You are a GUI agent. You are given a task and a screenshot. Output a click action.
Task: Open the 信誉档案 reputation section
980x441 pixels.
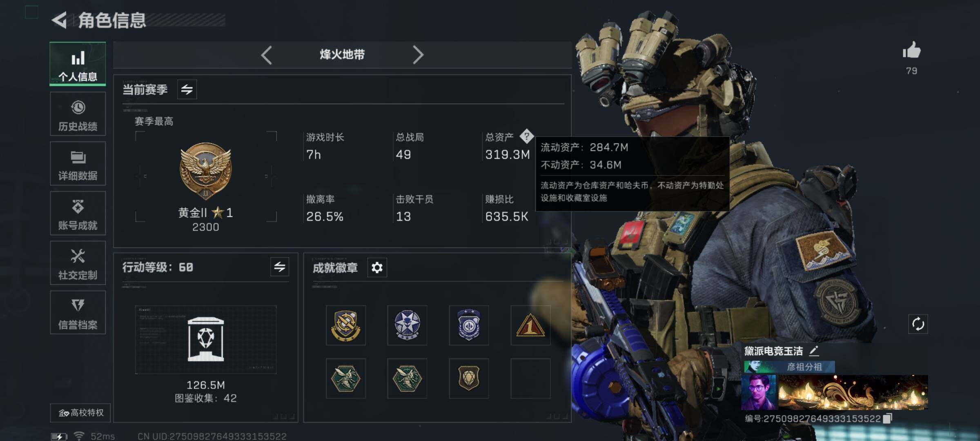coord(78,313)
